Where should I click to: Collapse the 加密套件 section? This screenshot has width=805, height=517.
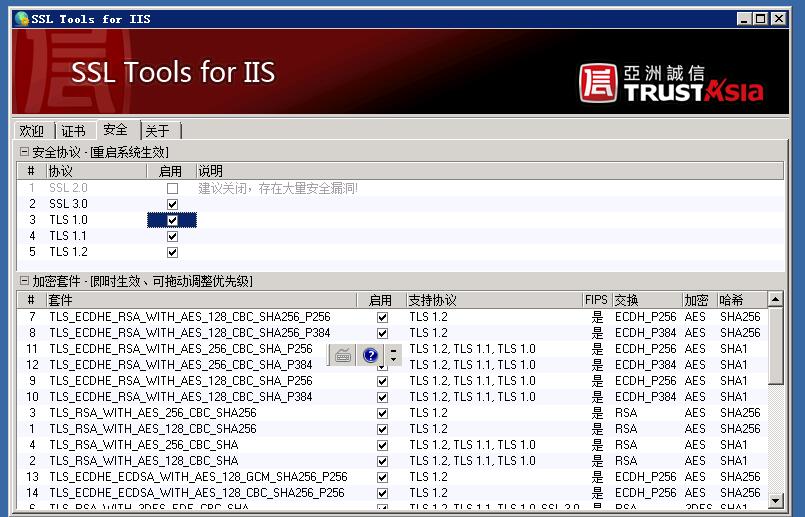pyautogui.click(x=25, y=282)
